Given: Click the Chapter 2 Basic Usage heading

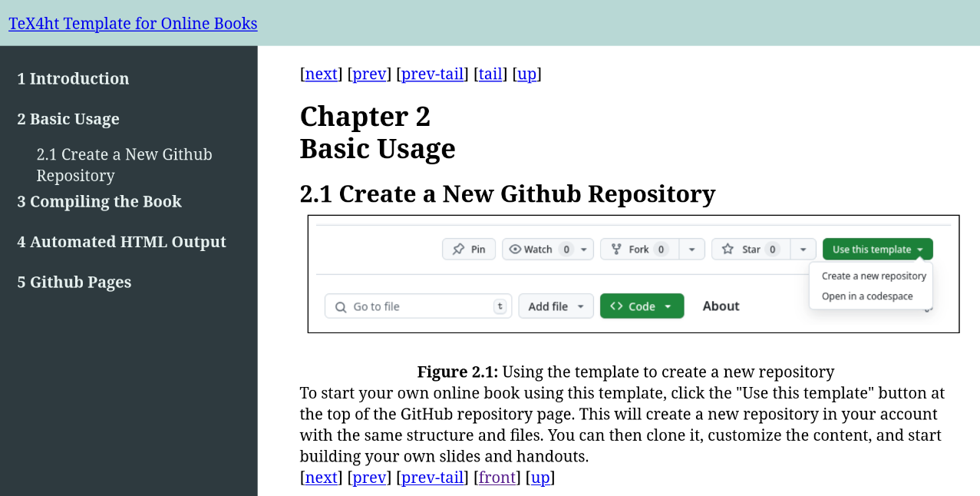Looking at the screenshot, I should [378, 132].
